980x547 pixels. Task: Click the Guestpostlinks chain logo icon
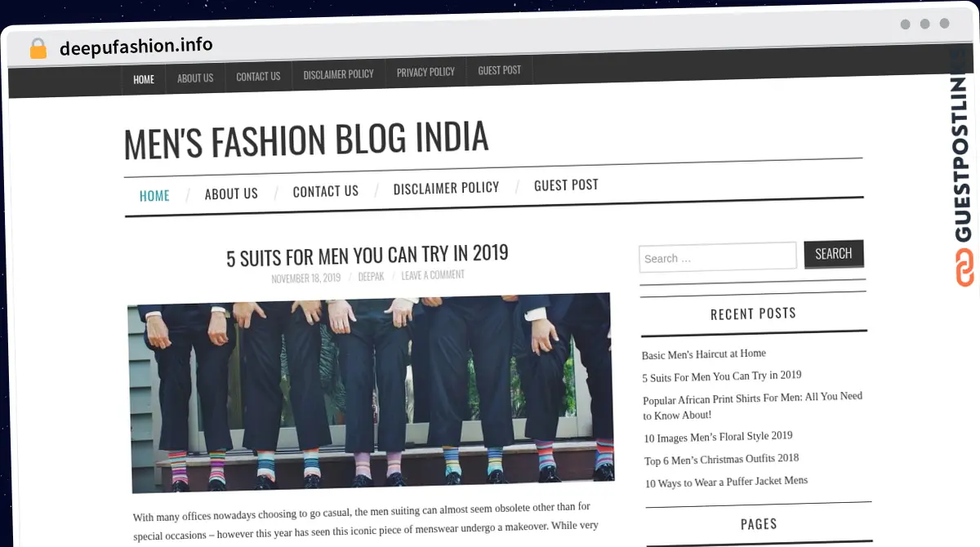964,268
